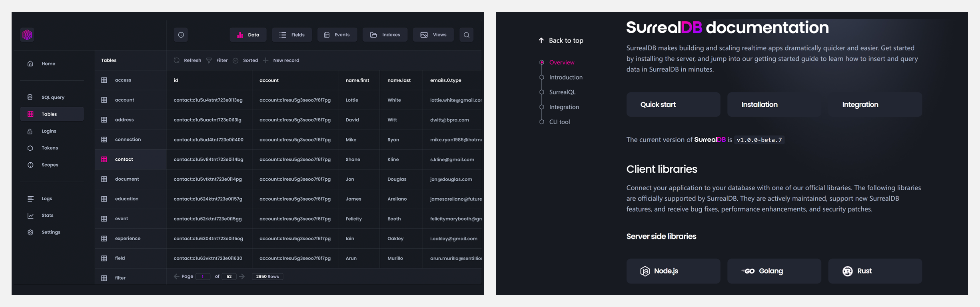Viewport: 980px width, 307px height.
Task: Click the Scopes globe icon
Action: click(x=30, y=165)
